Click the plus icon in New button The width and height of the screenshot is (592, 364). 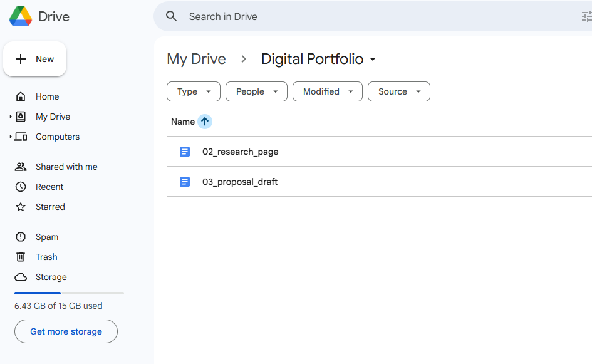click(21, 59)
